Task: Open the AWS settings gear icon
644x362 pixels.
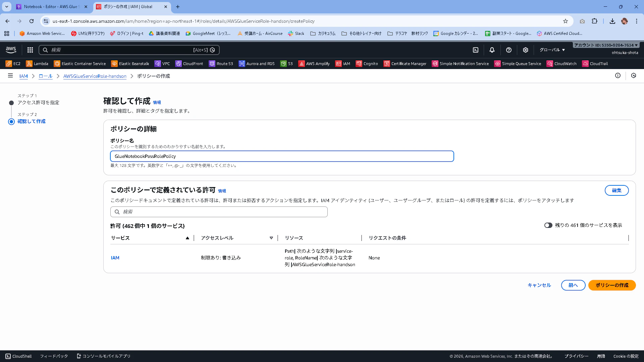Action: tap(526, 50)
